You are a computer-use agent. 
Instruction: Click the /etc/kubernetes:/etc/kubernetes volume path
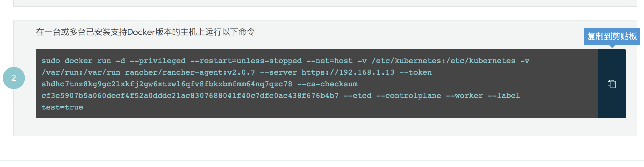point(443,61)
